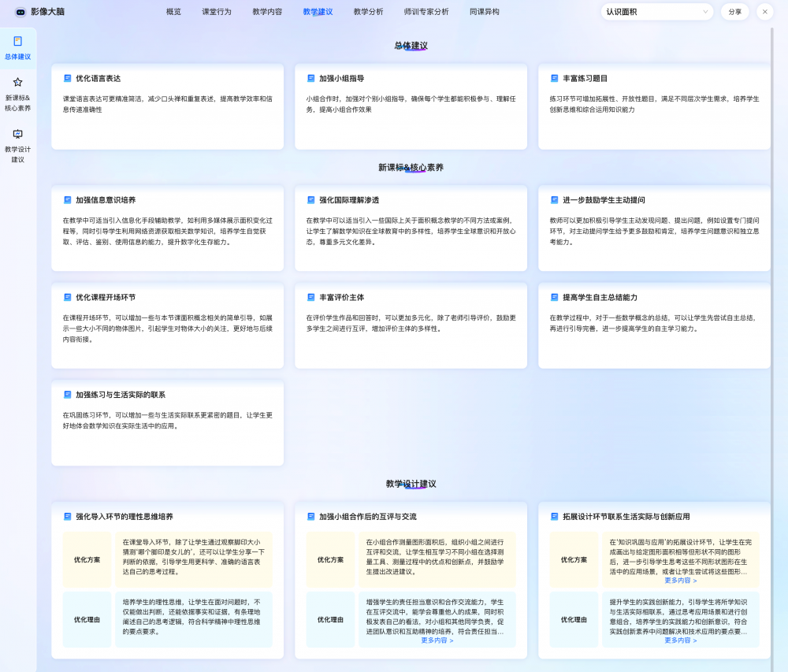788x672 pixels.
Task: Select the 总体建议 sidebar document icon
Action: 18,41
